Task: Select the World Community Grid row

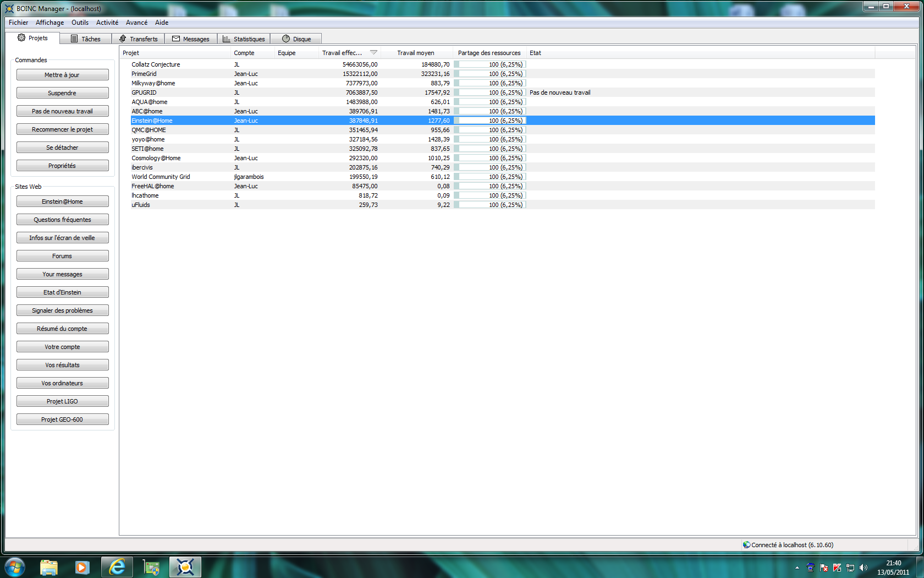Action: click(503, 177)
